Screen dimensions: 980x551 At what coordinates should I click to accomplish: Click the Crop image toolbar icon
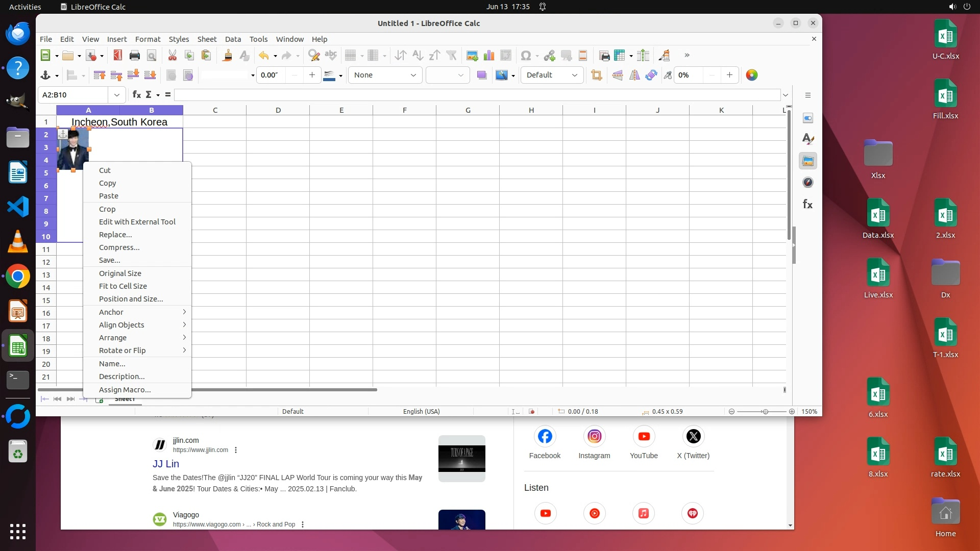tap(596, 76)
